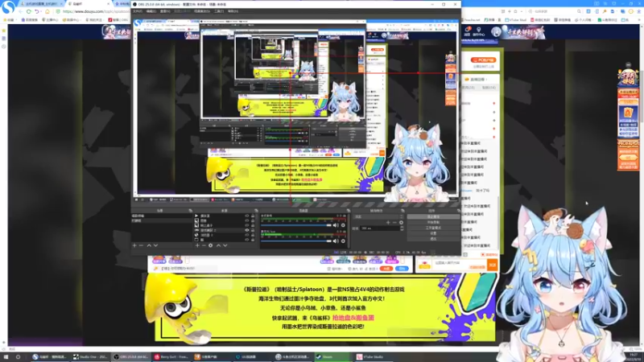Go back in the Sogou browser

point(21,11)
